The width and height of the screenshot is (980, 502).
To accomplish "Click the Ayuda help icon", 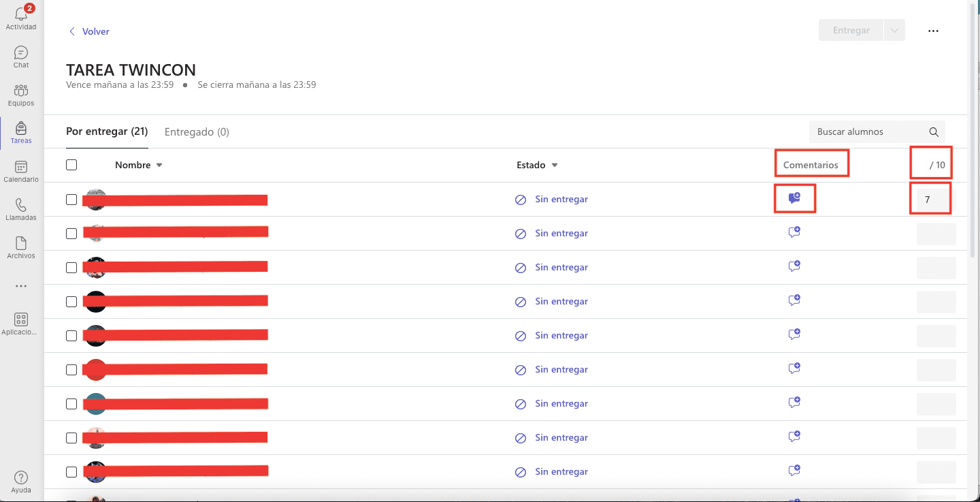I will tap(21, 478).
